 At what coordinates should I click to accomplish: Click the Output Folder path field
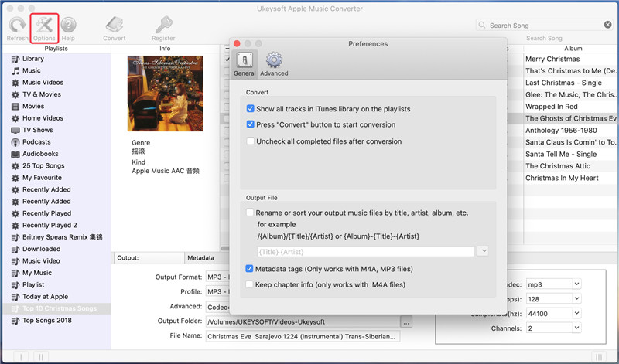click(x=303, y=321)
